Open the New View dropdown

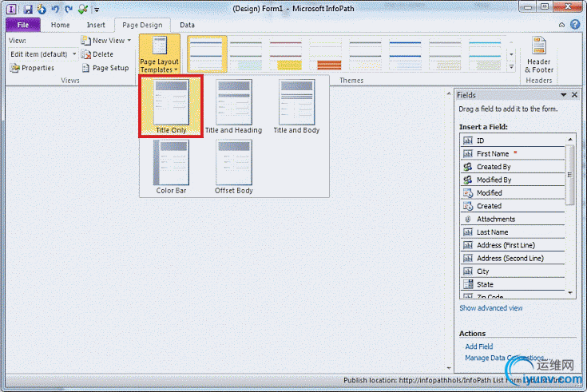point(105,41)
